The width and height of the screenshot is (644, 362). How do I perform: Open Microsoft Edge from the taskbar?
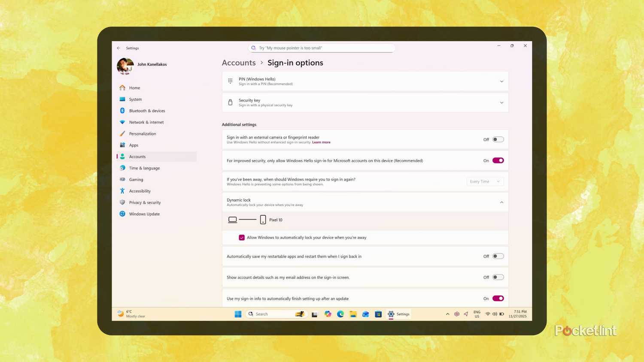coord(340,314)
